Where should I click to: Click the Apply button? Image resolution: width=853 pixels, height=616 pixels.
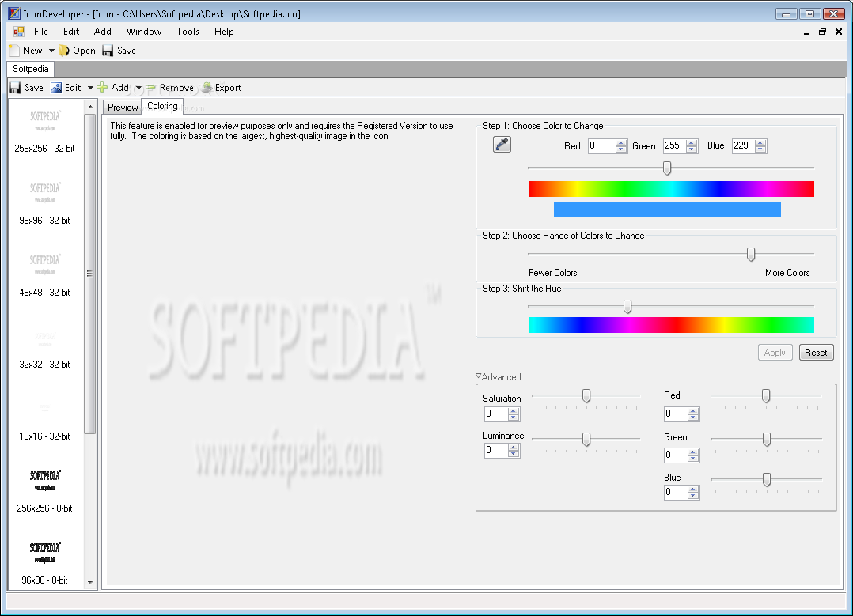pos(775,353)
